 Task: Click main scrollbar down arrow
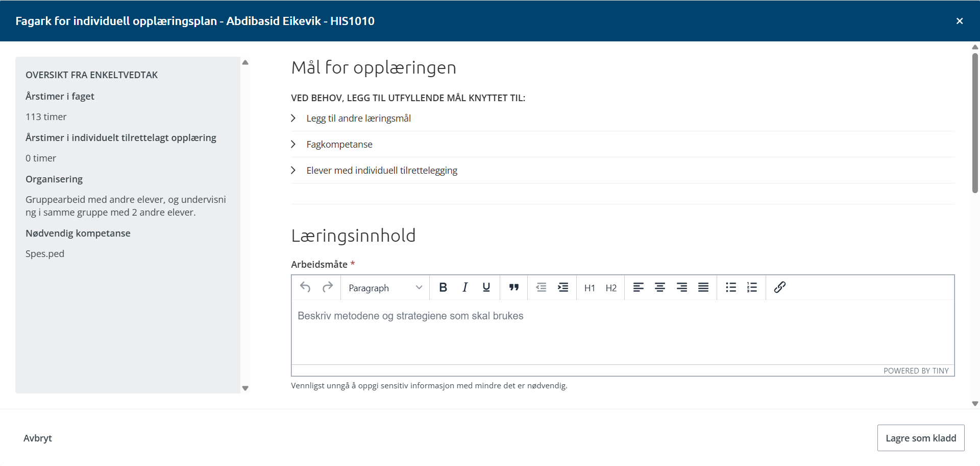(975, 404)
